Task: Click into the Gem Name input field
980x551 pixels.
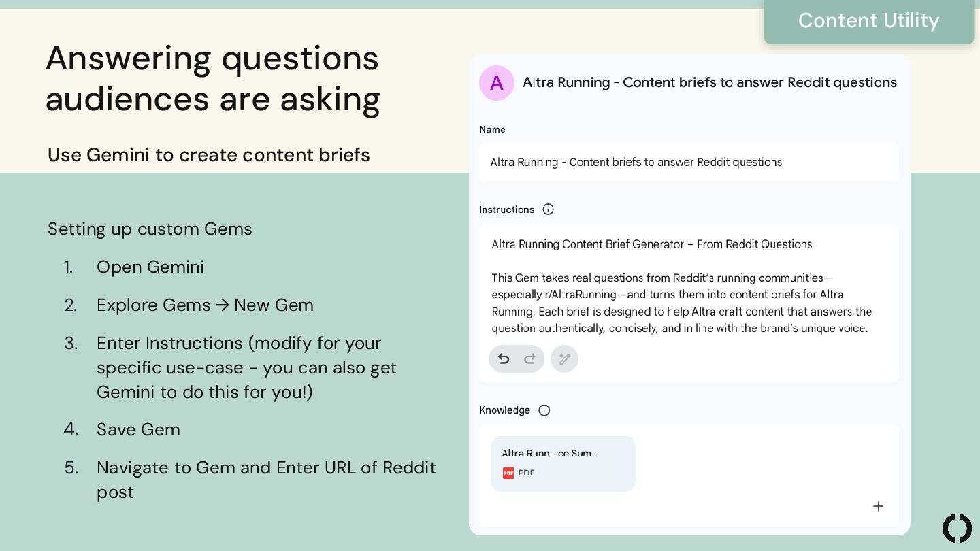Action: [x=689, y=162]
